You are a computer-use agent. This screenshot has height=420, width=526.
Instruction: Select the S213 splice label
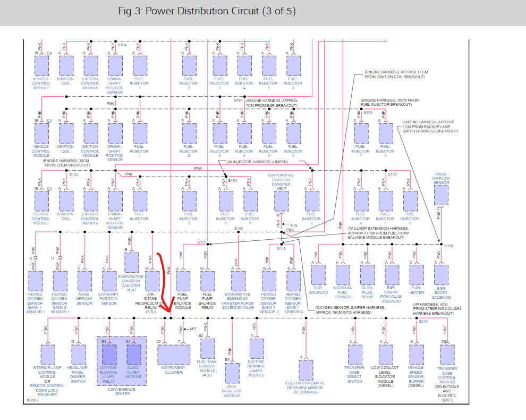coord(423,321)
